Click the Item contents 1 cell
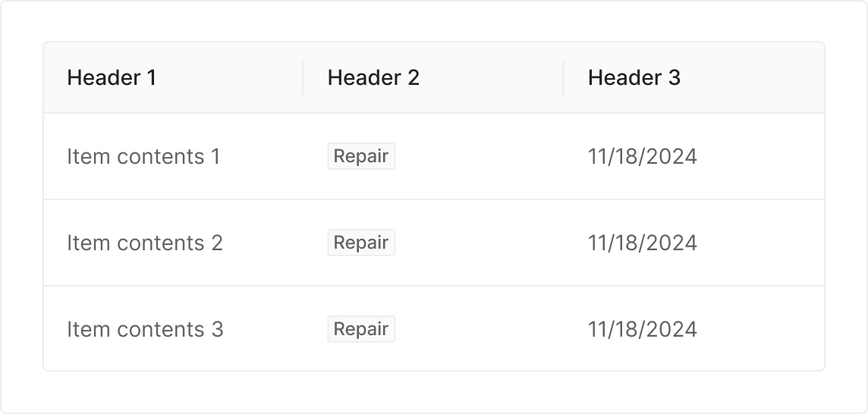This screenshot has width=868, height=414. (x=143, y=157)
